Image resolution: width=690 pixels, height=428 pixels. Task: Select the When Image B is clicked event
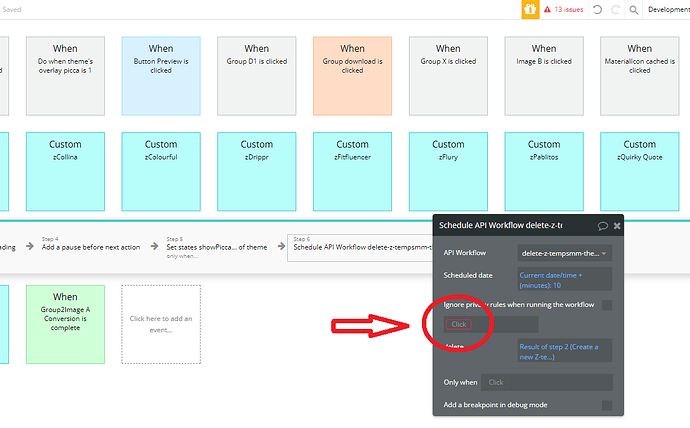(544, 76)
